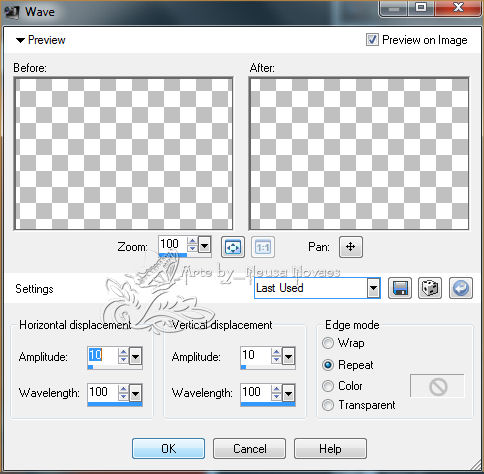
Task: Click the Wave dialog title bar icon
Action: [x=11, y=12]
